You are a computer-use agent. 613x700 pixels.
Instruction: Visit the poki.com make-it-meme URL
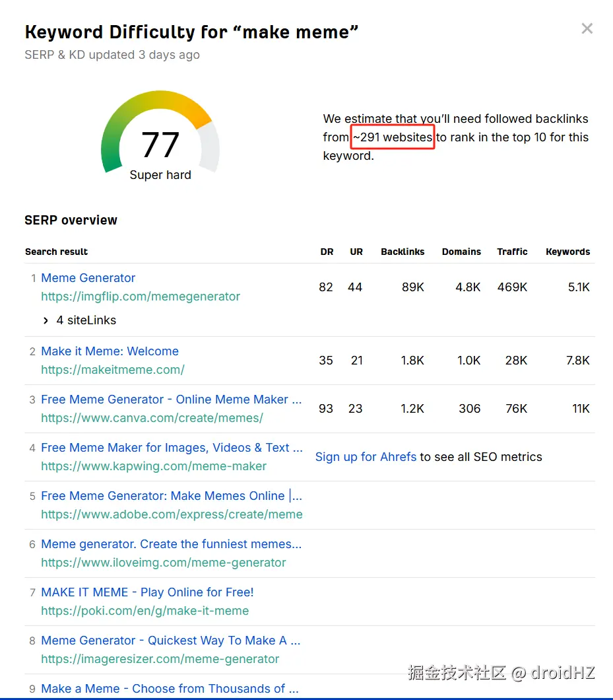pos(145,611)
